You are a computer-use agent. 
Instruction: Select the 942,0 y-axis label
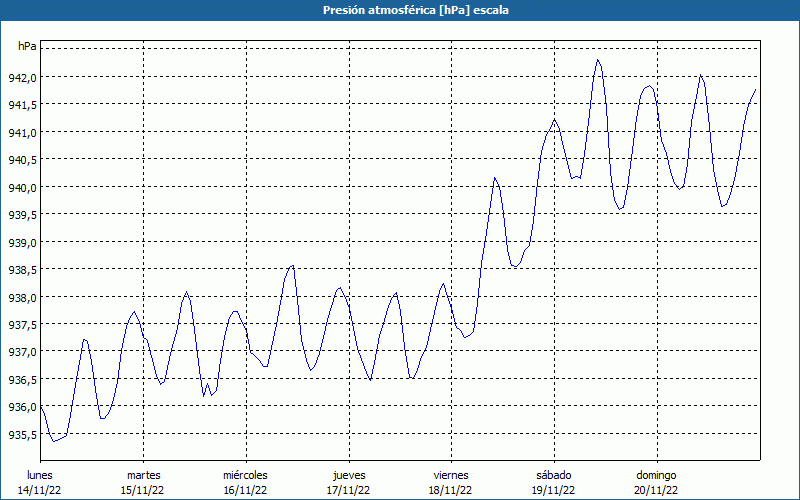[23, 77]
